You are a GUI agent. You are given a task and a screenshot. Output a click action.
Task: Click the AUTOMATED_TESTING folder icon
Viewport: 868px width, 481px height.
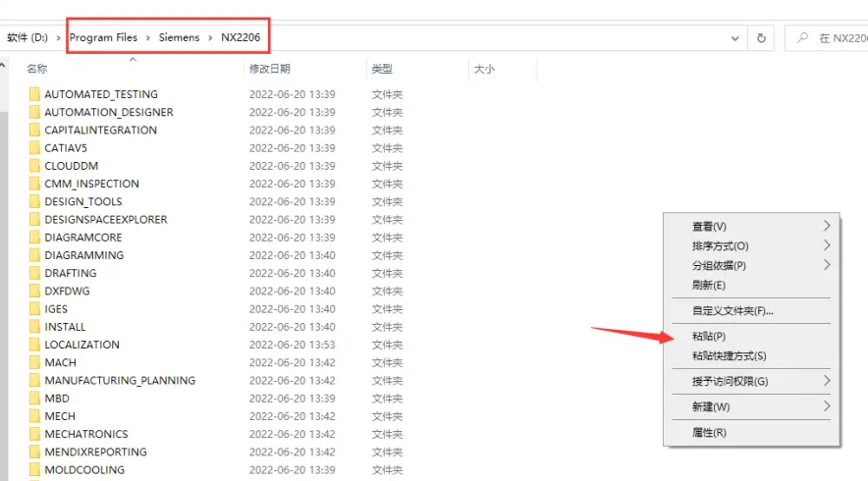pyautogui.click(x=34, y=94)
